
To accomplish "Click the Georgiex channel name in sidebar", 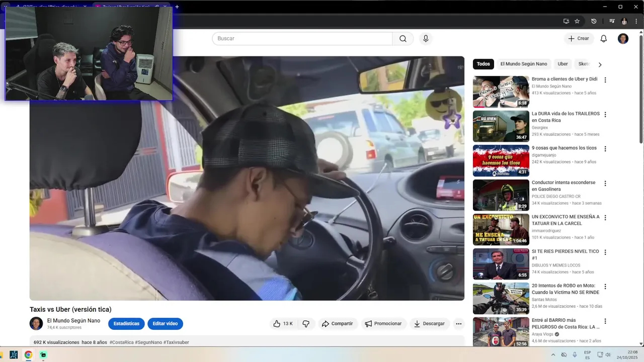I will click(x=540, y=128).
